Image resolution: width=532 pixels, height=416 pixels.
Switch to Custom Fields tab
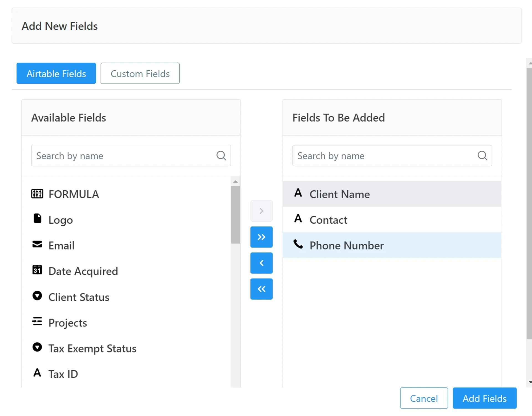click(x=140, y=73)
